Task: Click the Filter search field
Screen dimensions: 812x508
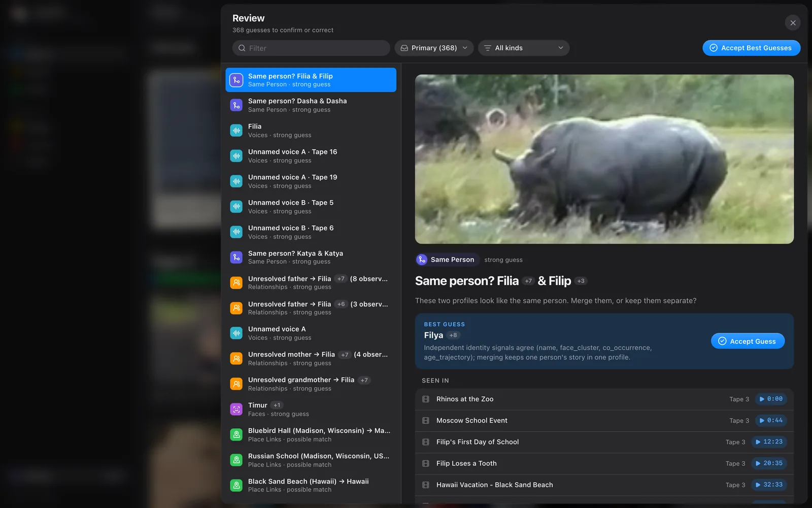Action: point(311,48)
